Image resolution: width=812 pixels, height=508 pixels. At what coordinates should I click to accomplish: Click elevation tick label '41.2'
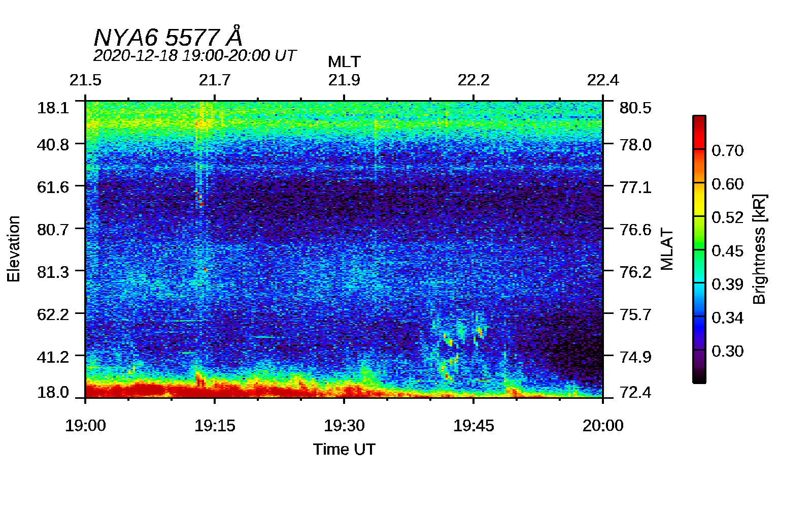pos(53,357)
